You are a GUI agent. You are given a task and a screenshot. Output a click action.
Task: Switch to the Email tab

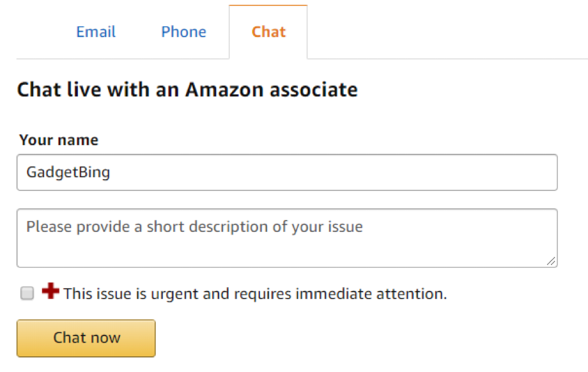pos(95,32)
